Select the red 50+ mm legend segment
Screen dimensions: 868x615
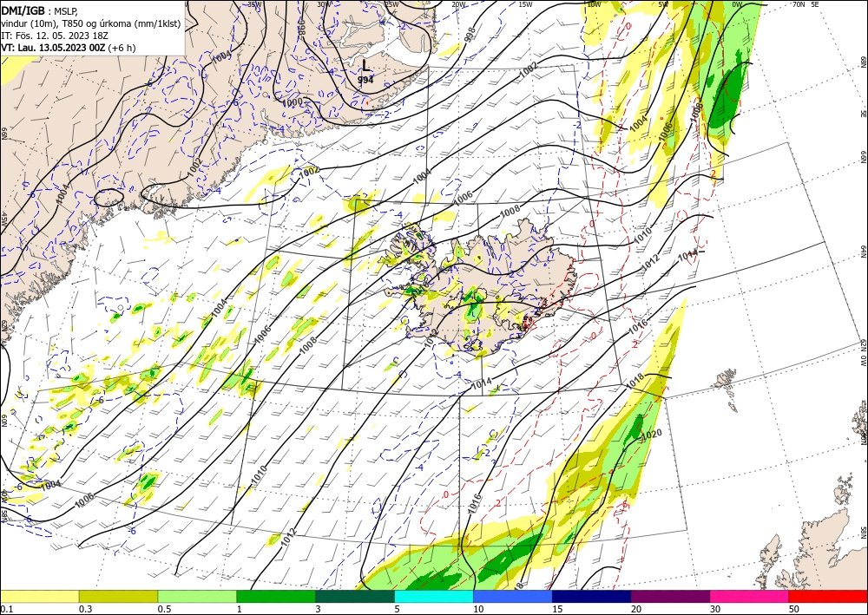[x=828, y=596]
